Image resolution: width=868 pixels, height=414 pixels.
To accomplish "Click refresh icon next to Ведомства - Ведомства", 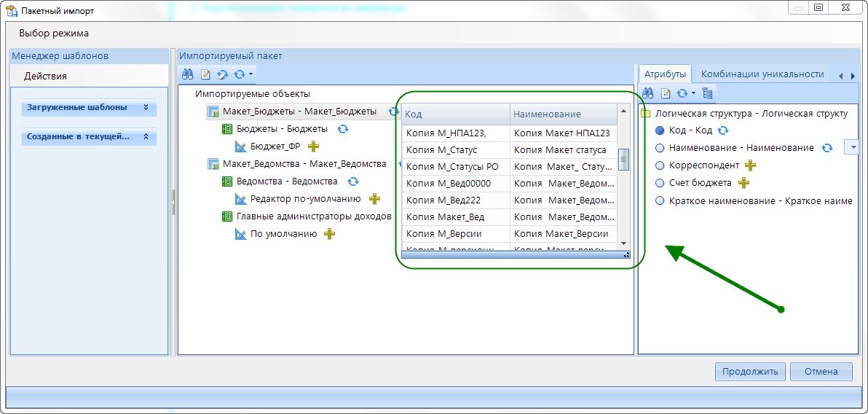I will [352, 181].
